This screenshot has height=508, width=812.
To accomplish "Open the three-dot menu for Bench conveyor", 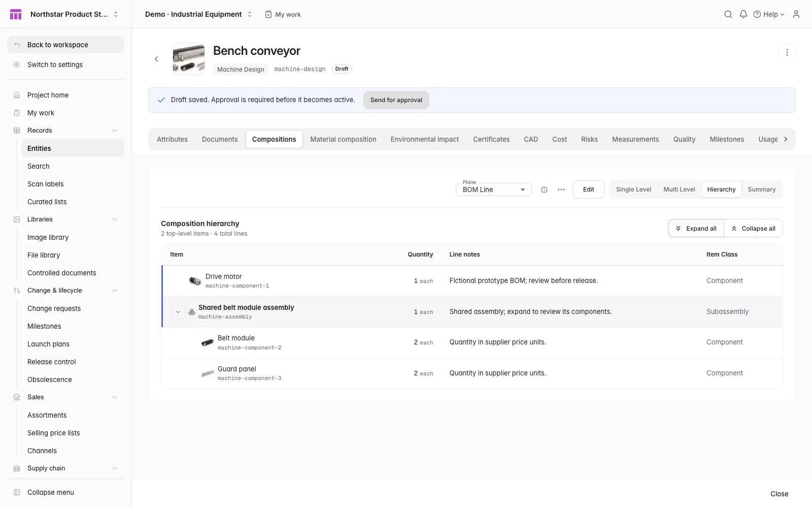I will (x=787, y=52).
